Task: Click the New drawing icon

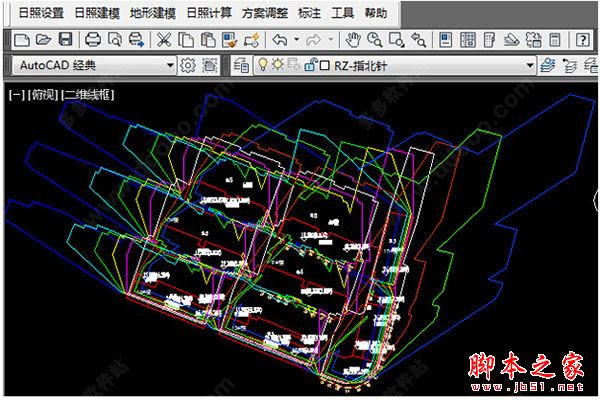Action: point(22,40)
